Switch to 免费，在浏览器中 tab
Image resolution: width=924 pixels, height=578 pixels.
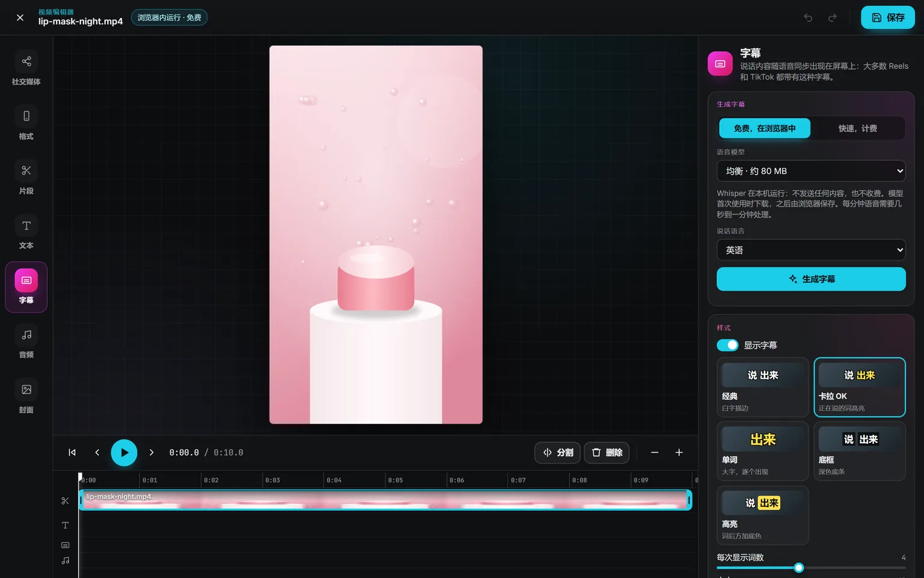(x=765, y=128)
